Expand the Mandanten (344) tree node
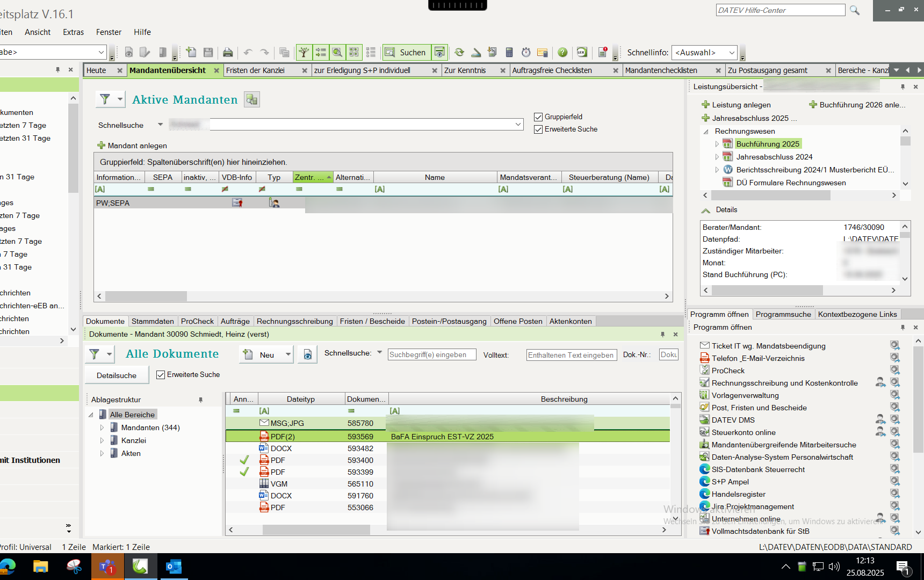Viewport: 924px width, 580px height. (x=102, y=428)
